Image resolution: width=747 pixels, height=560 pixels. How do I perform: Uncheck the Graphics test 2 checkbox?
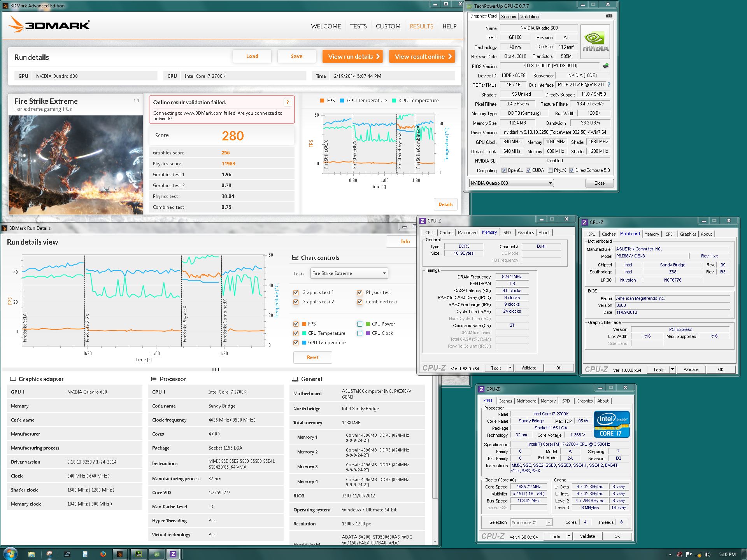[296, 302]
